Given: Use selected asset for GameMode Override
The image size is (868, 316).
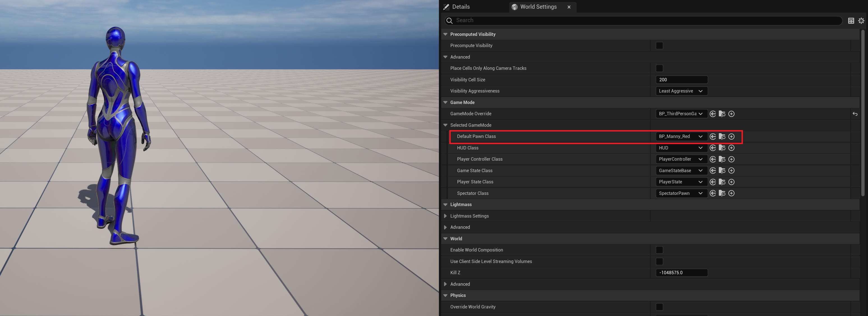Looking at the screenshot, I should tap(713, 114).
